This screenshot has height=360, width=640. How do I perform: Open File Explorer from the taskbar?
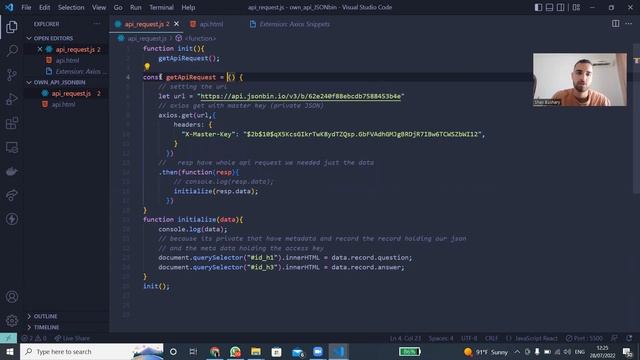(256, 352)
